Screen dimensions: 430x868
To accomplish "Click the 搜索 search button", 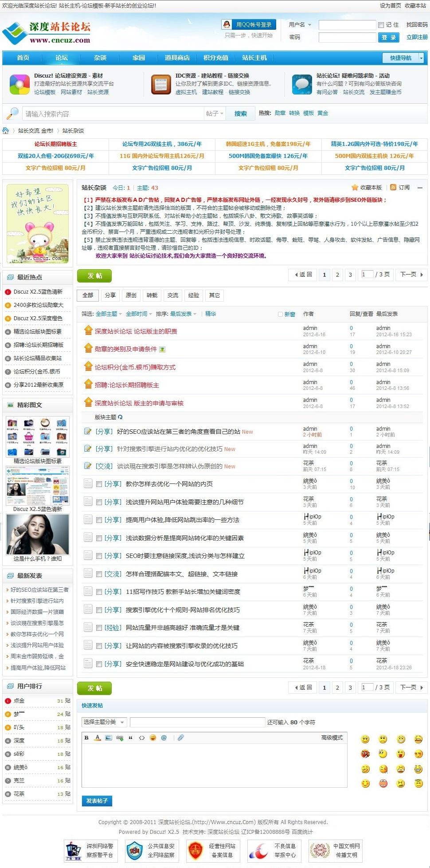I will click(241, 114).
